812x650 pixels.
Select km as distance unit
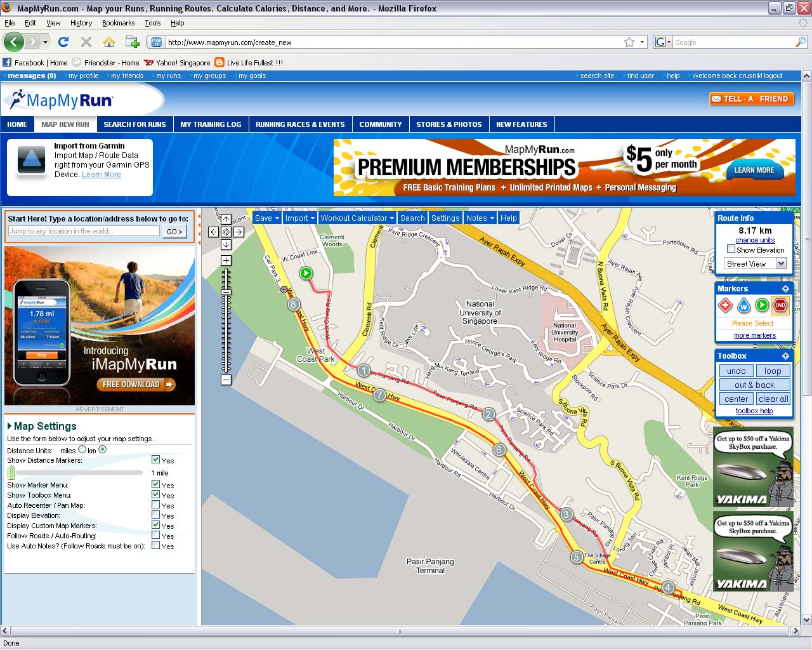[102, 449]
